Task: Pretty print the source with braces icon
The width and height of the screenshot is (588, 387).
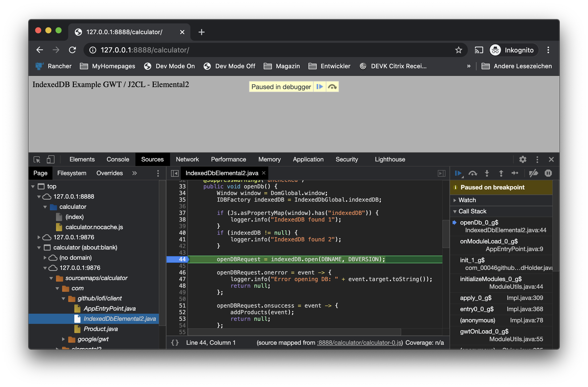Action: pyautogui.click(x=175, y=343)
